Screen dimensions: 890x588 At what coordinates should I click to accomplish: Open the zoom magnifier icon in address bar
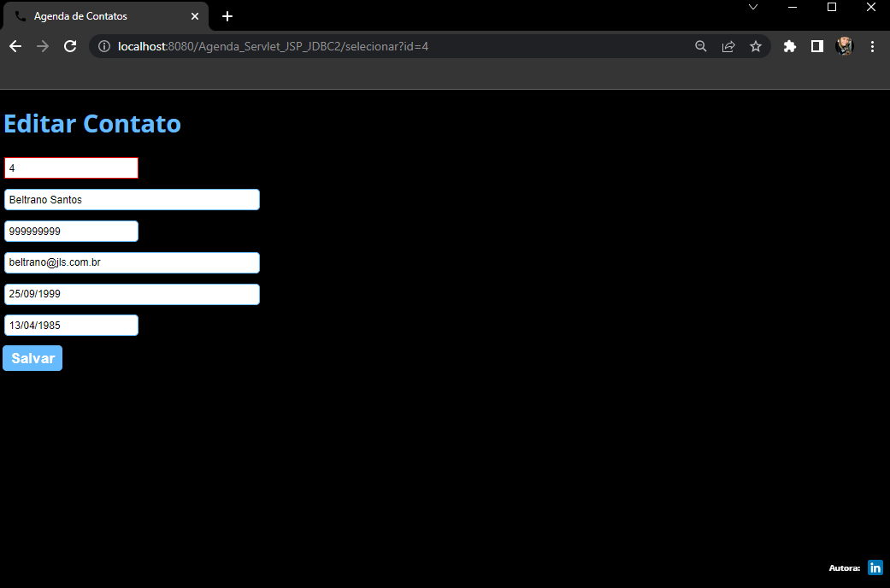(x=701, y=46)
